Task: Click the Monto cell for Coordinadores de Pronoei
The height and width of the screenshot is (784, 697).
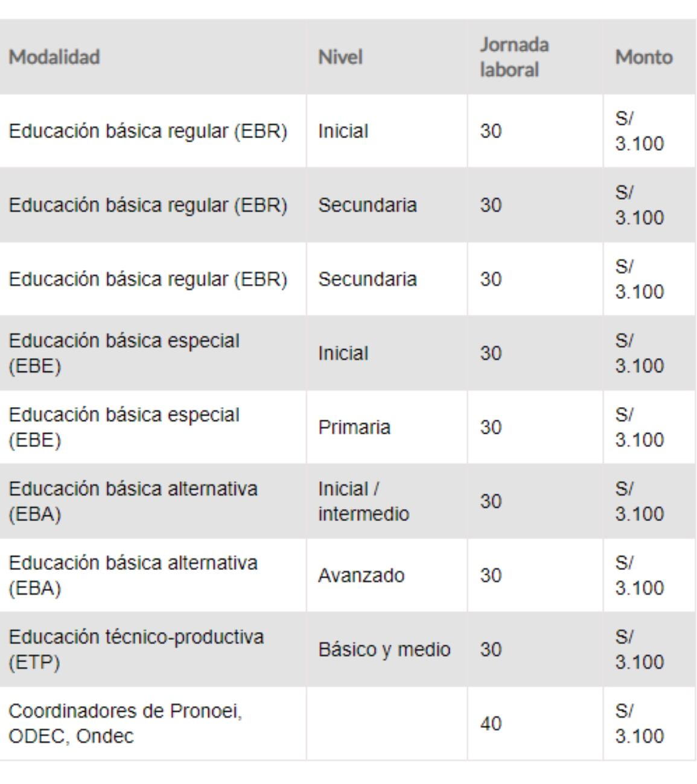Action: (639, 724)
